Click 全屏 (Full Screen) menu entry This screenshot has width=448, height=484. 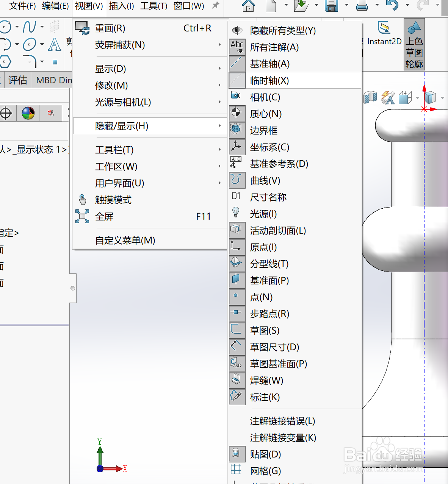(x=105, y=216)
